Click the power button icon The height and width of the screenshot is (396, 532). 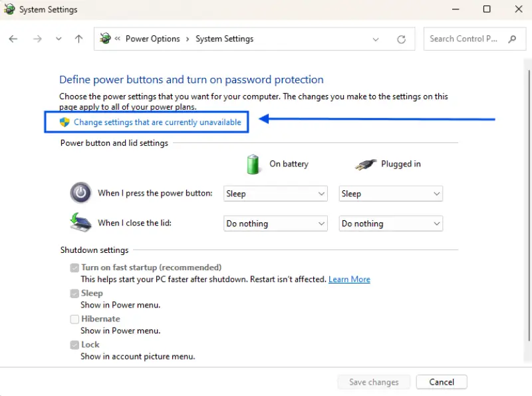(x=80, y=192)
